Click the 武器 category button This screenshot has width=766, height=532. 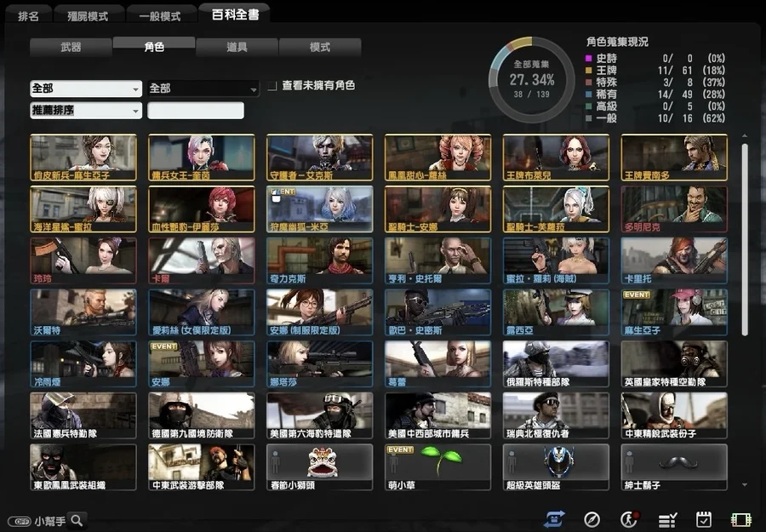(x=71, y=48)
